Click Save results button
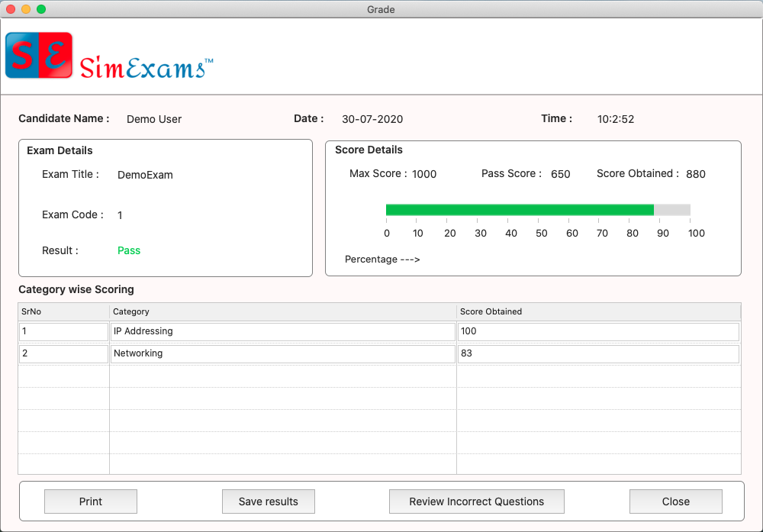 268,501
